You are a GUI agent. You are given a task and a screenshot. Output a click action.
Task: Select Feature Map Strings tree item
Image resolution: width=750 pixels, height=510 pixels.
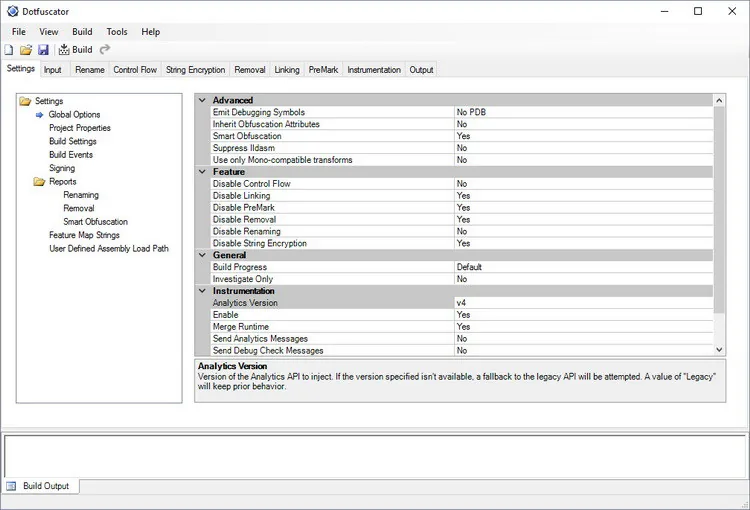pyautogui.click(x=84, y=235)
